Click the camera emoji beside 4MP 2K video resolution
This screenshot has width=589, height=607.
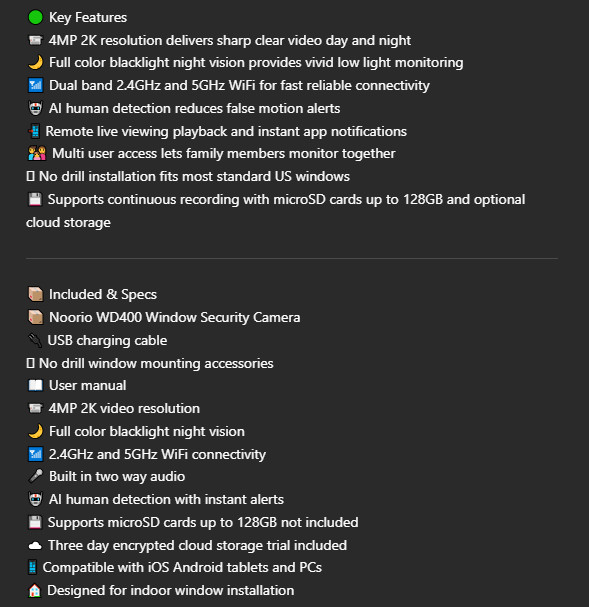tap(35, 408)
